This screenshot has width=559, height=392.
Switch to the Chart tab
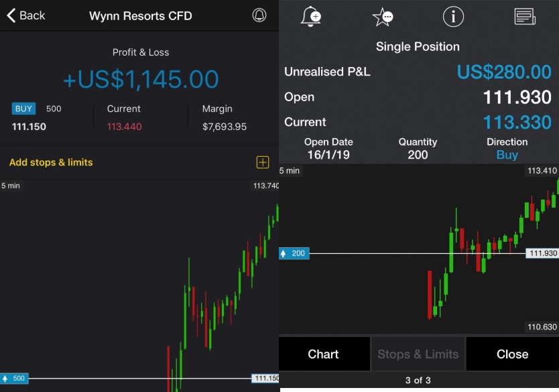tap(324, 354)
